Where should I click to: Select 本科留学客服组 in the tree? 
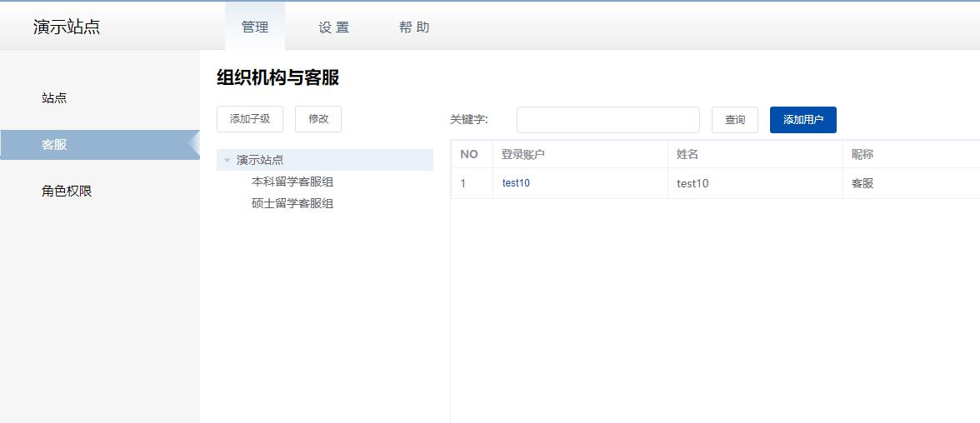(x=292, y=182)
